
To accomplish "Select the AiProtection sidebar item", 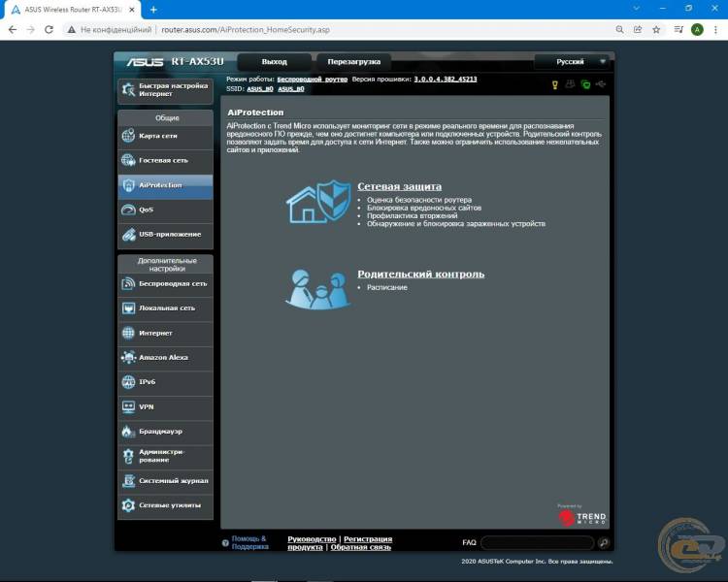I will (165, 185).
